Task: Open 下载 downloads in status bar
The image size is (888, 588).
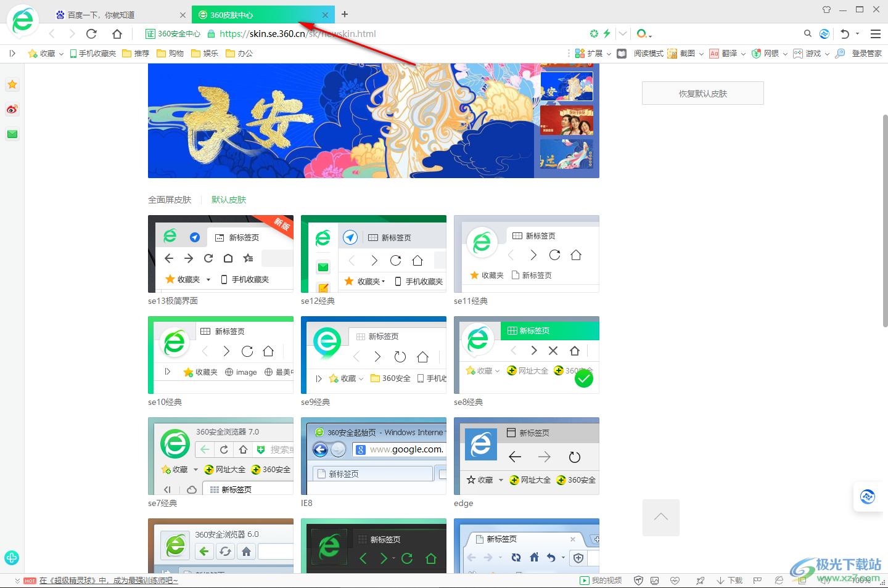Action: click(730, 581)
